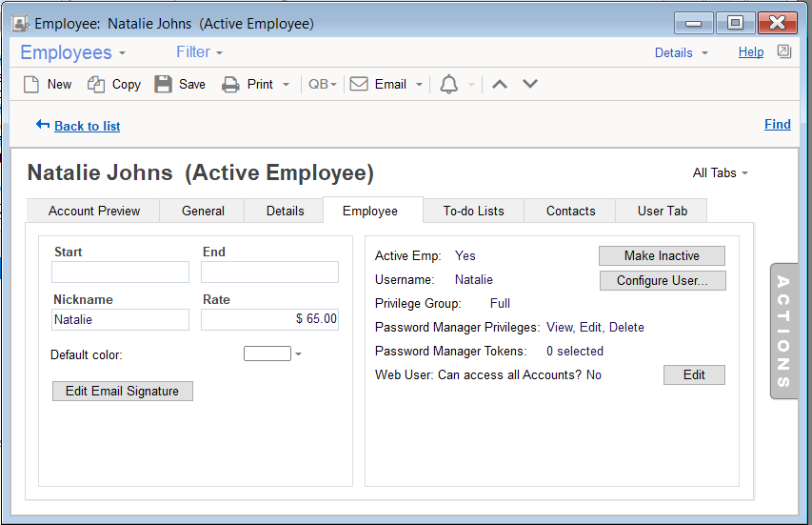Image resolution: width=812 pixels, height=525 pixels.
Task: Click the Active Emp value Yes
Action: (465, 255)
